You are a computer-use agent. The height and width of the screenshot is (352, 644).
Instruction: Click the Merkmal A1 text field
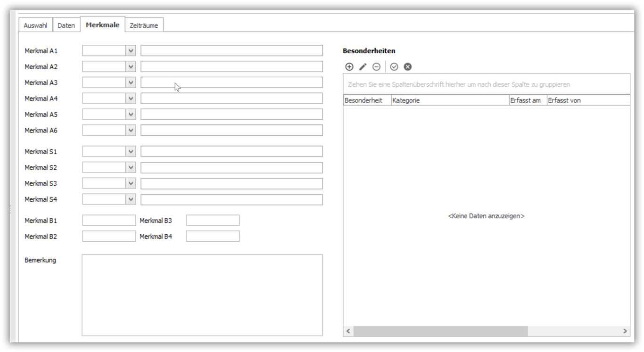pyautogui.click(x=231, y=51)
